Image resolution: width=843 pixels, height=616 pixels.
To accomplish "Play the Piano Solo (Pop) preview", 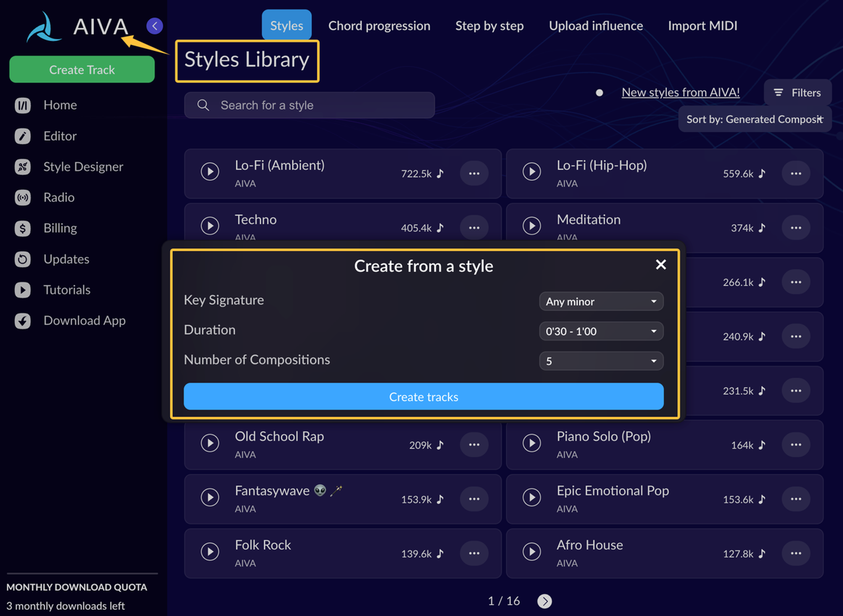I will click(532, 443).
